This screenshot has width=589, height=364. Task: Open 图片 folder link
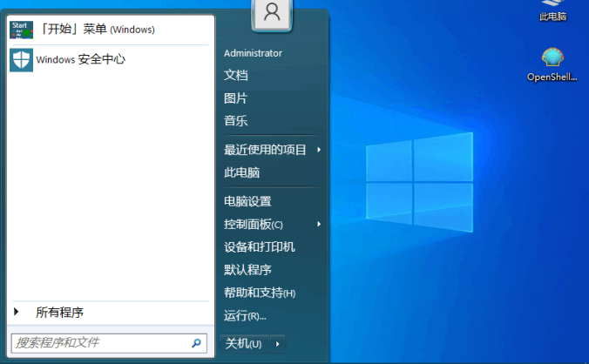tap(236, 98)
